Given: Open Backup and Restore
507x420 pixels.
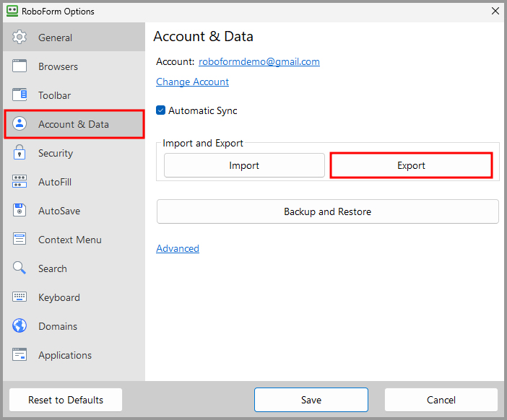Looking at the screenshot, I should (327, 211).
